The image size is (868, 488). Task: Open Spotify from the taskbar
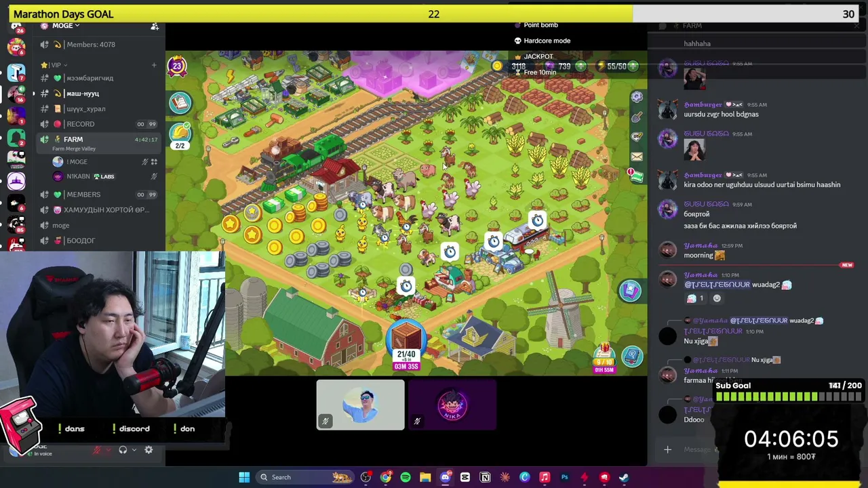(406, 477)
